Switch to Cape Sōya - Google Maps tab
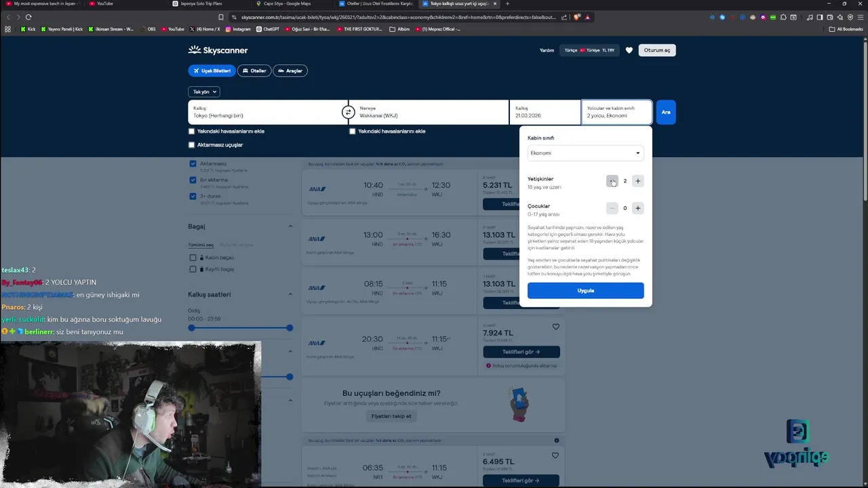The image size is (868, 488). tap(292, 4)
